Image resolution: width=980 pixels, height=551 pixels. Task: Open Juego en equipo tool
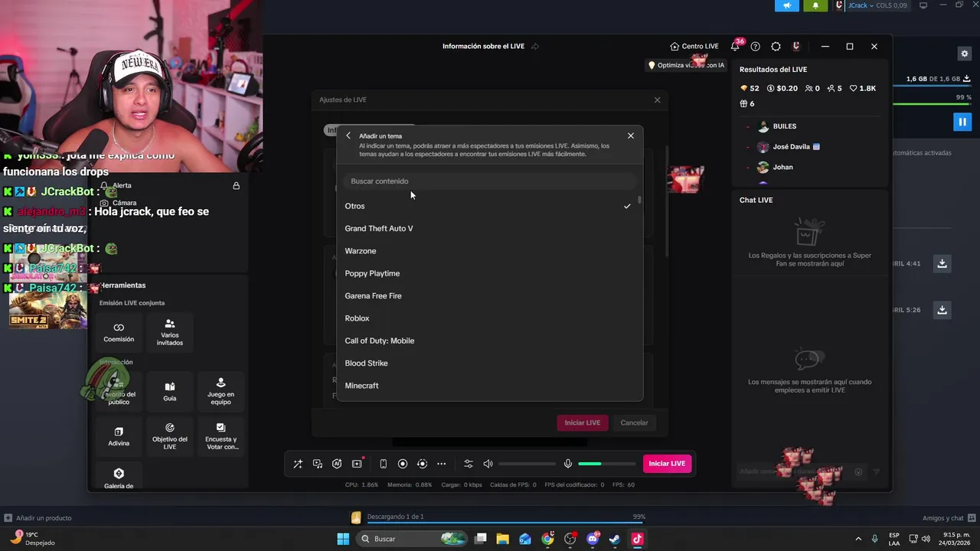(x=220, y=392)
